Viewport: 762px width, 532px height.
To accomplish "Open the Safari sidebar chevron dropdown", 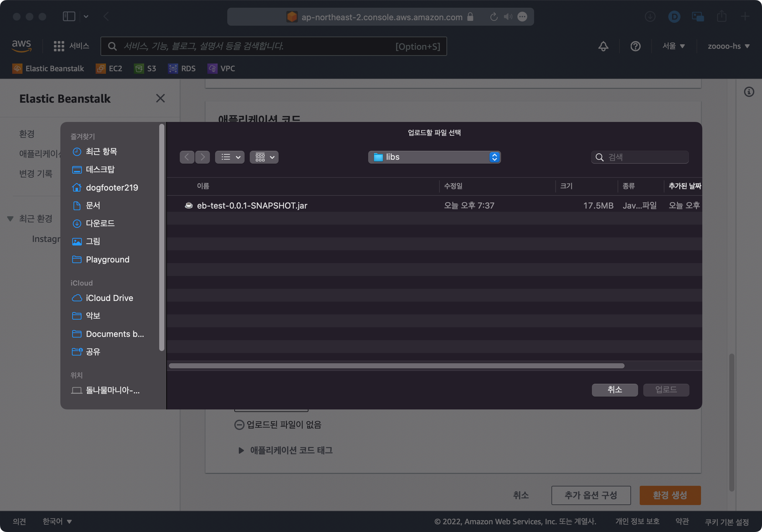I will click(x=86, y=17).
